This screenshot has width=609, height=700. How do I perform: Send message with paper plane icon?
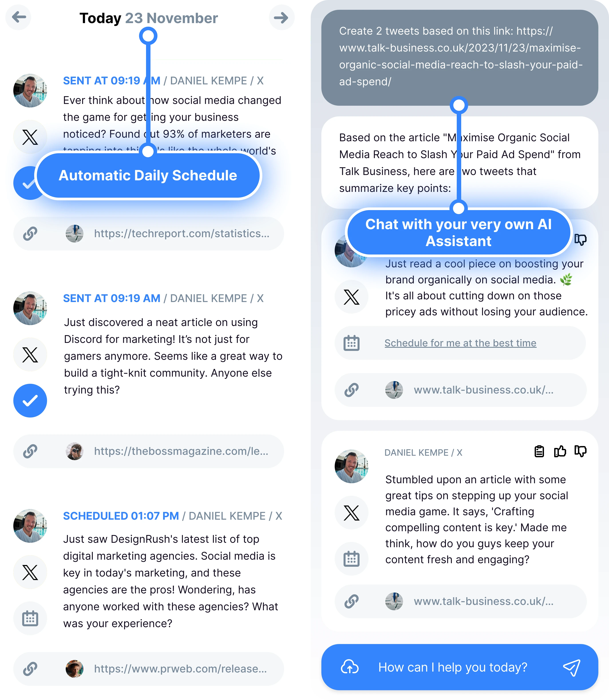(x=572, y=667)
